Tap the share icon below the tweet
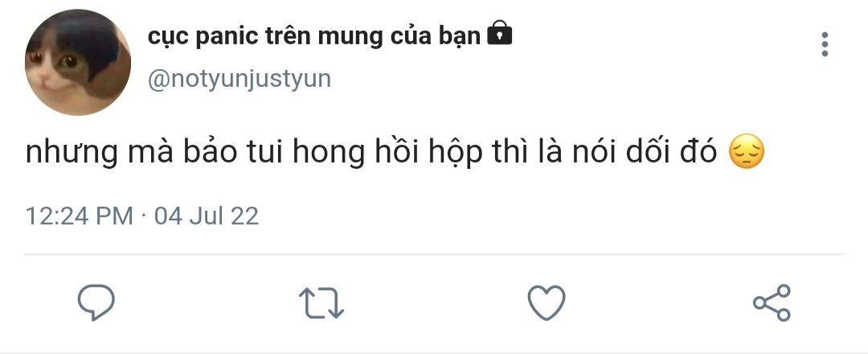Screen dimensions: 868x354 point(772,303)
